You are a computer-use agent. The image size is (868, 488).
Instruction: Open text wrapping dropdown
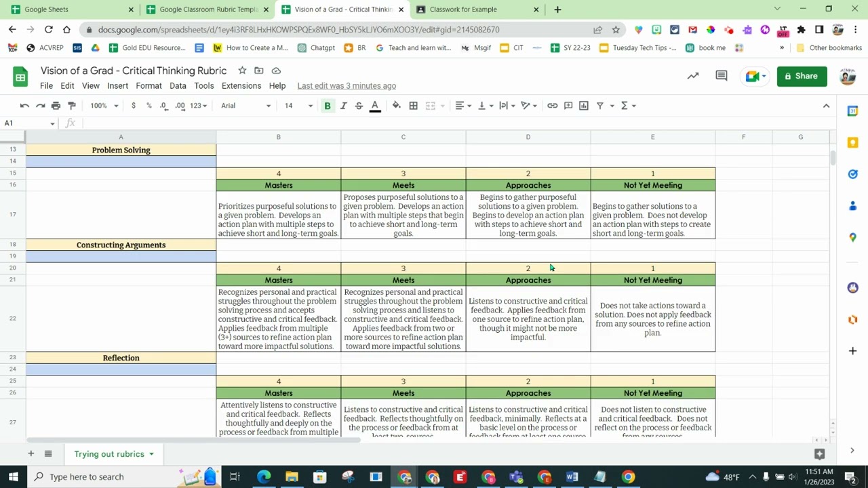(507, 106)
